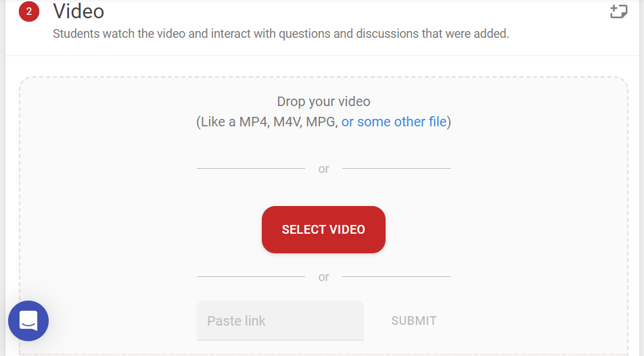
Task: Click the "Paste link" placeholder text
Action: point(236,321)
